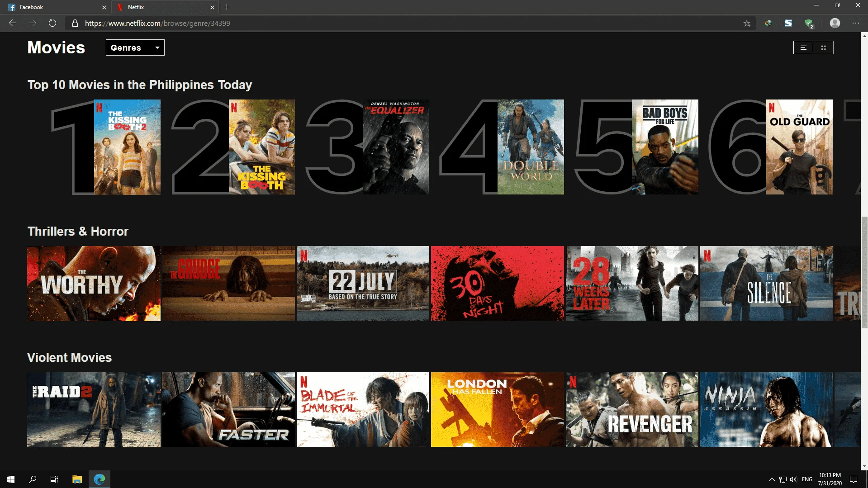Select the Netflix tab
This screenshot has height=488, width=868.
point(165,7)
